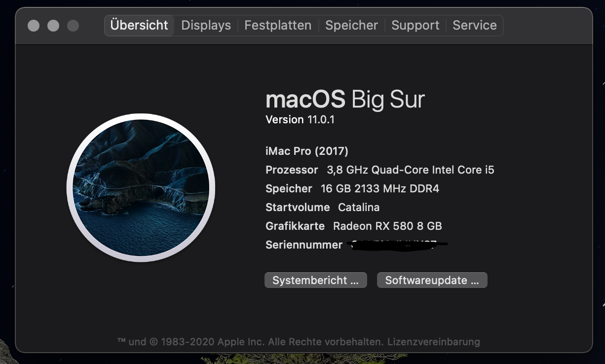Go to the Support tab
This screenshot has width=605, height=364.
coord(415,25)
